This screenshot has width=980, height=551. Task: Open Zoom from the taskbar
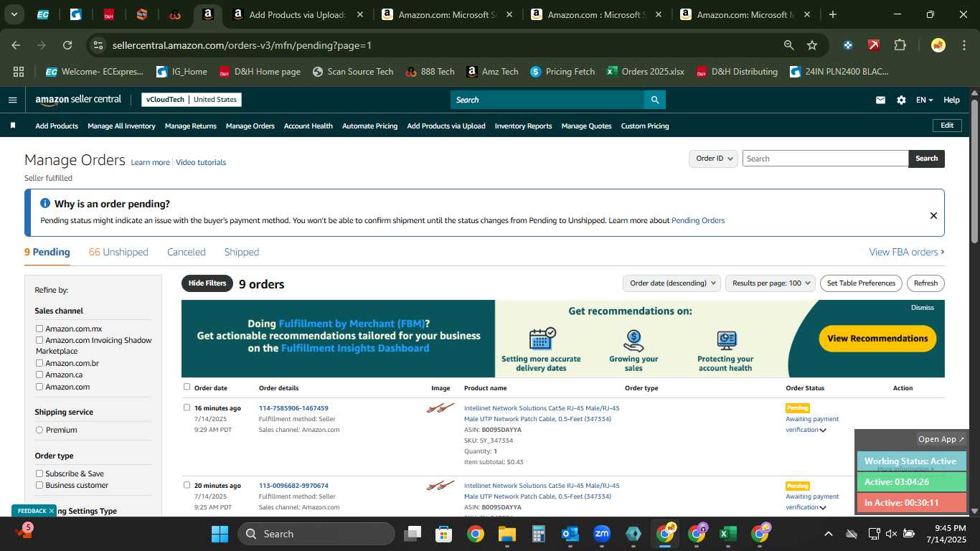(602, 534)
